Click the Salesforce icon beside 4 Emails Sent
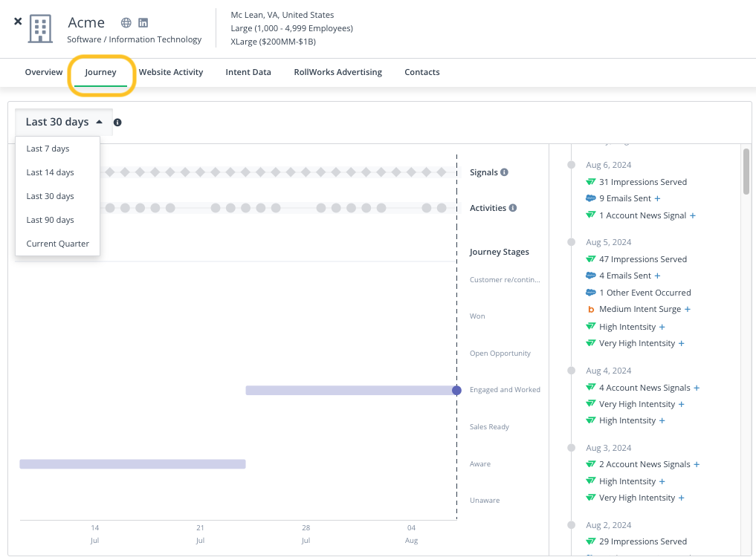Screen dimensions: 756x560 click(591, 276)
